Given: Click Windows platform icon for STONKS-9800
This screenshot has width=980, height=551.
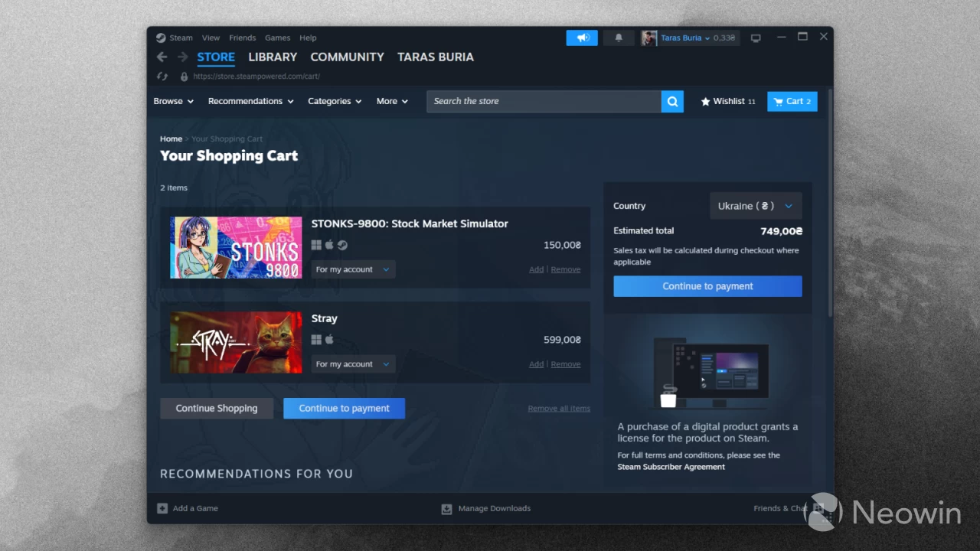Looking at the screenshot, I should point(316,245).
